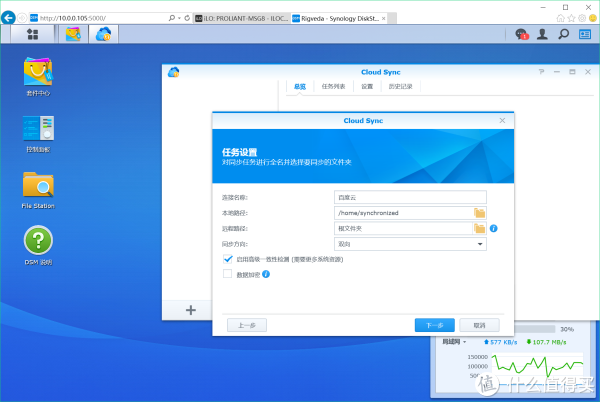Open the user account options icon
The width and height of the screenshot is (600, 402).
tap(542, 34)
